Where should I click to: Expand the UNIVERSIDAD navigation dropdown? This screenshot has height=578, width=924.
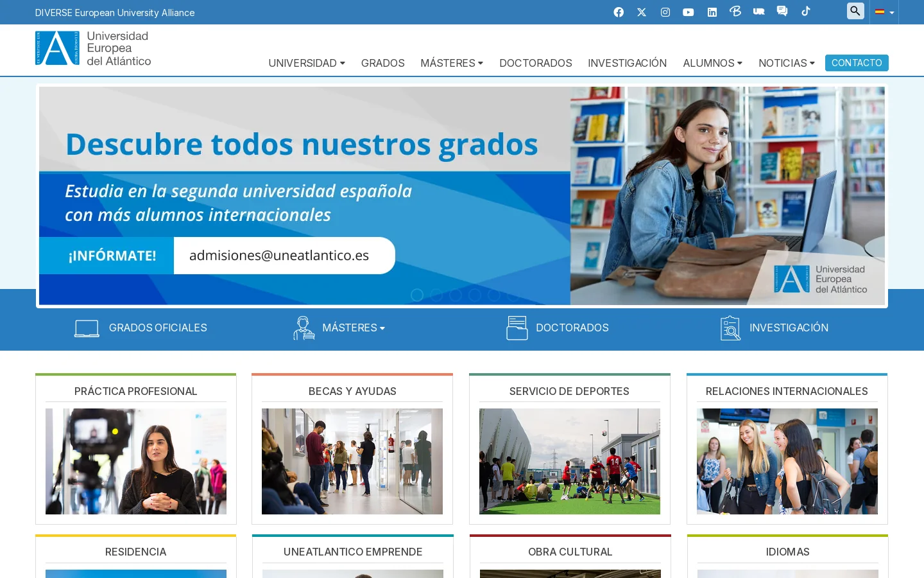pos(307,63)
